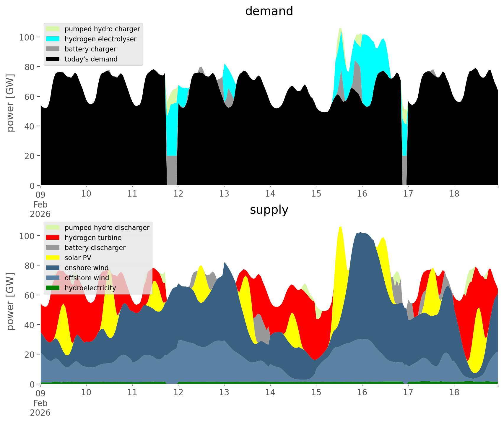This screenshot has height=423, width=504.
Task: Select the yellow solar PV legend swatch
Action: 53,258
